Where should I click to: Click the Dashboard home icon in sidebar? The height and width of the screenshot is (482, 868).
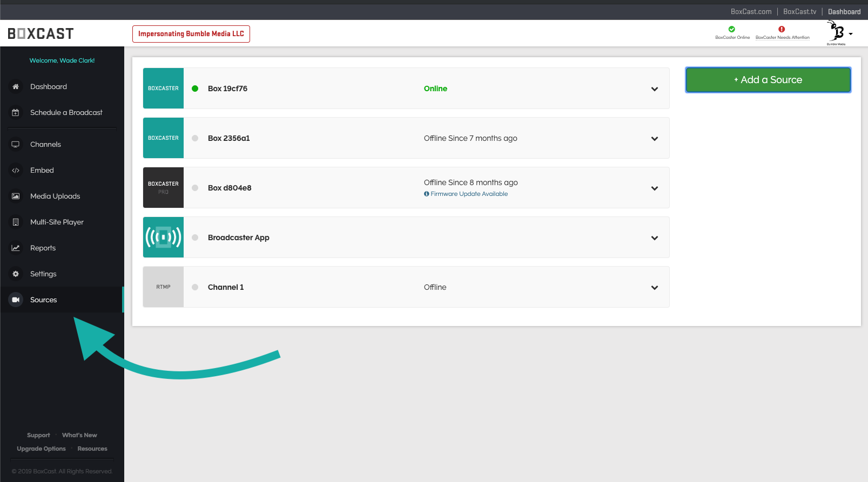point(16,86)
